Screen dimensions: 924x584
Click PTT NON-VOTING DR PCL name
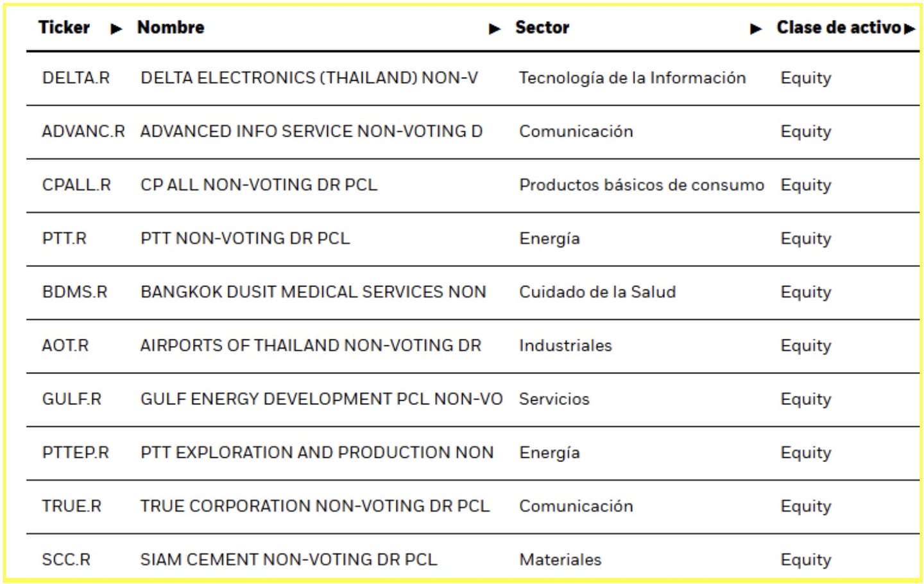click(245, 239)
